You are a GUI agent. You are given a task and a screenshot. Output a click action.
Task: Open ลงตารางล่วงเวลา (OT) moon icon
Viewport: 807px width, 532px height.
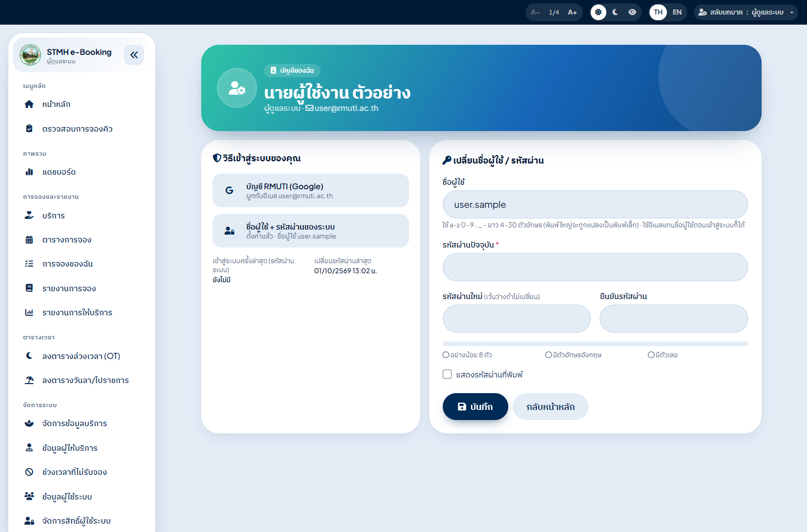[x=29, y=356]
